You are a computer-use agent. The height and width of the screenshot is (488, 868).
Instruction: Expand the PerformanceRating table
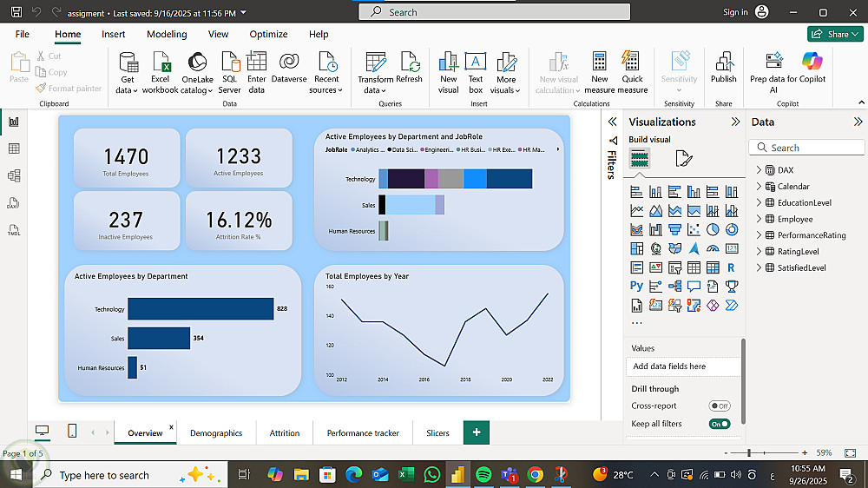pos(759,234)
